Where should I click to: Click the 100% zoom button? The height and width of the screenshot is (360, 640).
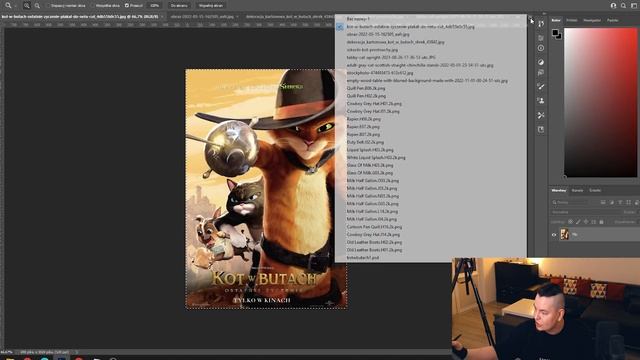point(154,6)
